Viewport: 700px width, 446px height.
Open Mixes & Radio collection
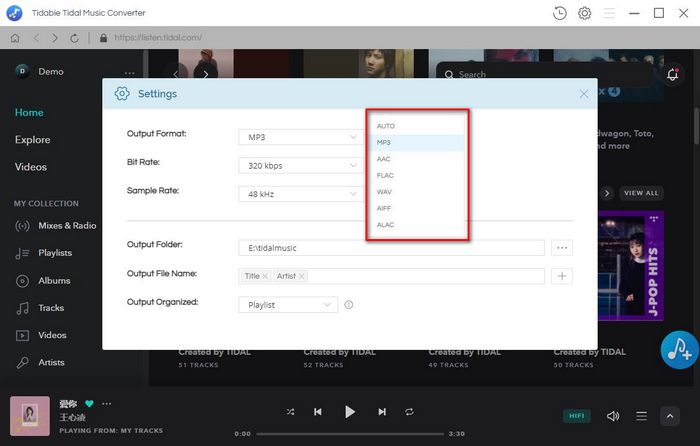tap(56, 225)
